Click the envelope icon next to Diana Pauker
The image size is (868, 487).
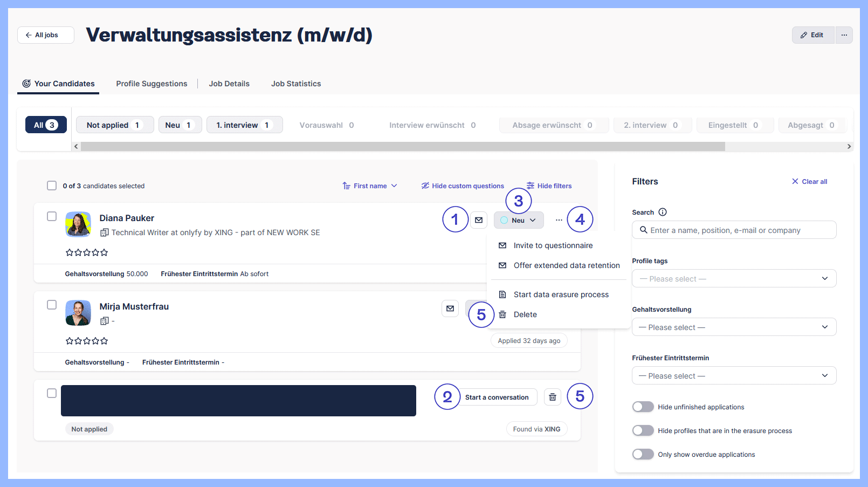(x=479, y=220)
